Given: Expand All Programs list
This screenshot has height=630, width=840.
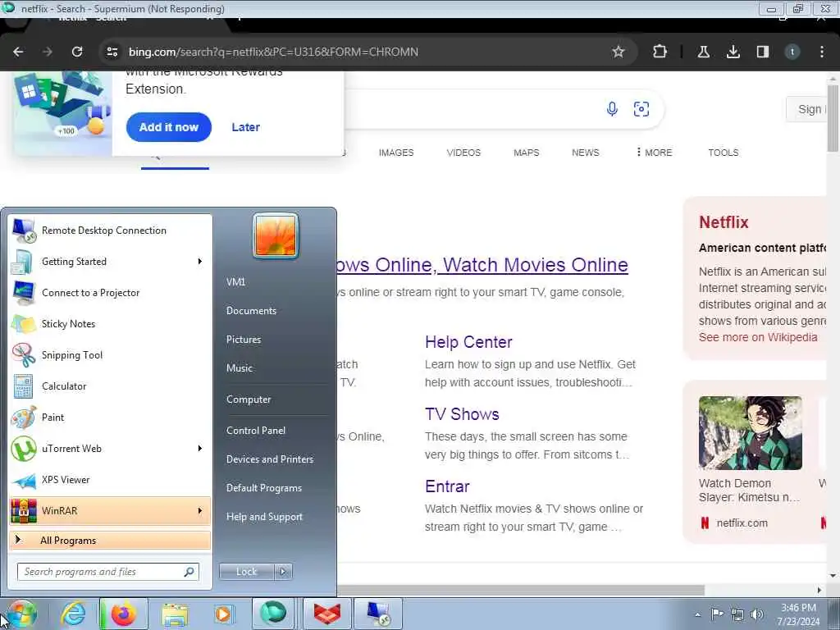Looking at the screenshot, I should [x=110, y=541].
